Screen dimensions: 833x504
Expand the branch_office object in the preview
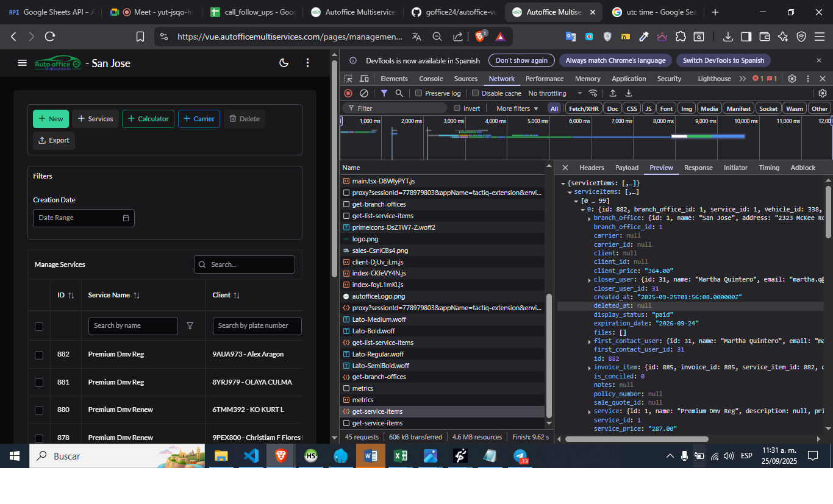[589, 218]
